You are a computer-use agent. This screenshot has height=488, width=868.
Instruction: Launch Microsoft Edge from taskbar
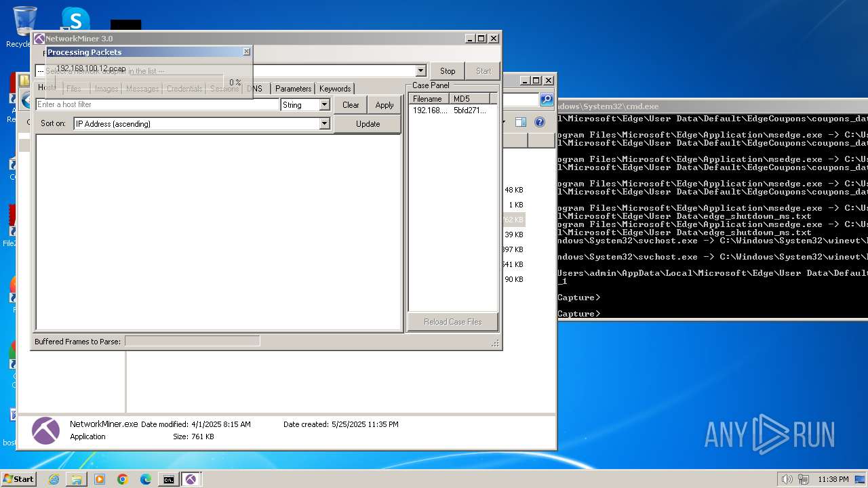(146, 479)
